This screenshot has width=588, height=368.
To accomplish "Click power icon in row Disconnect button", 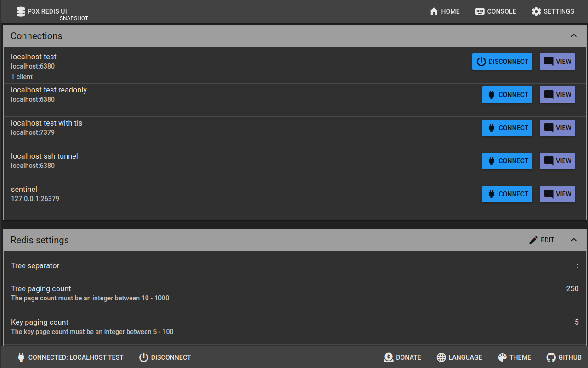I will (x=481, y=62).
